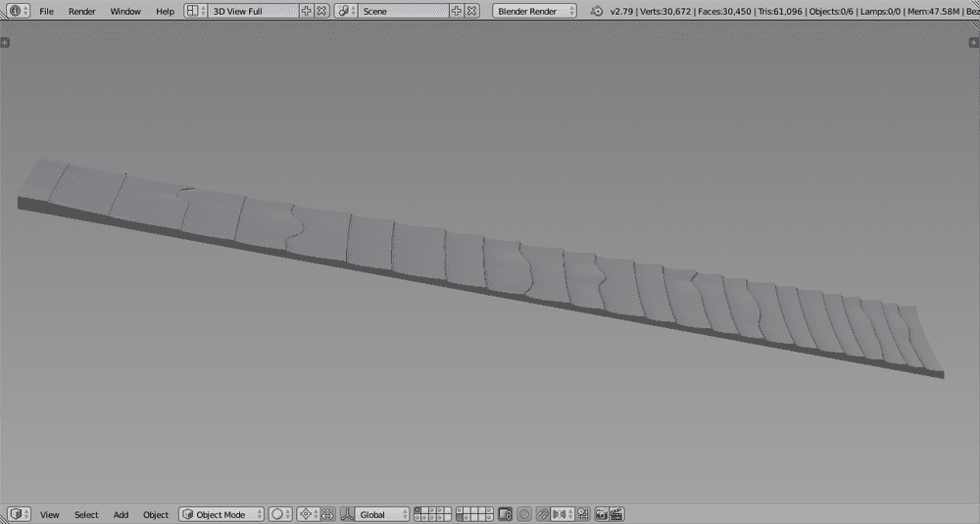Open the View menu in 3D viewport header

tap(50, 514)
